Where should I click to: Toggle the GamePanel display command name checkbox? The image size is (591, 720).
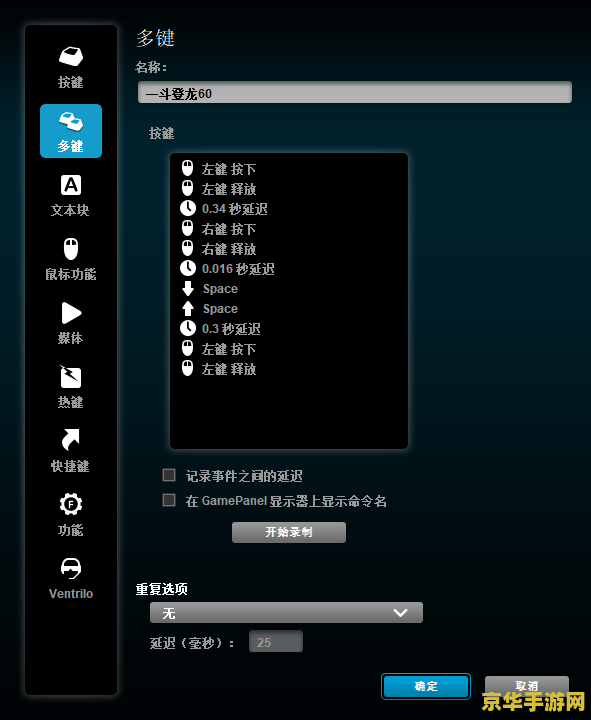169,500
